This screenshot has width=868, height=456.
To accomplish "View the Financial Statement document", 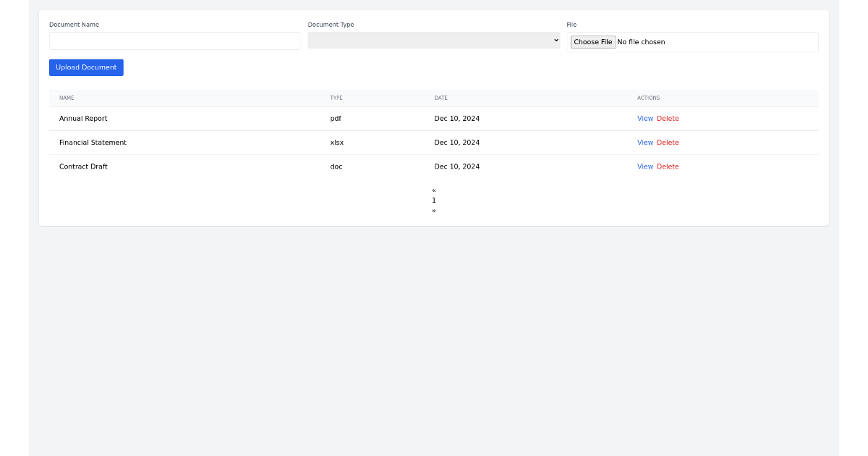I will [644, 142].
